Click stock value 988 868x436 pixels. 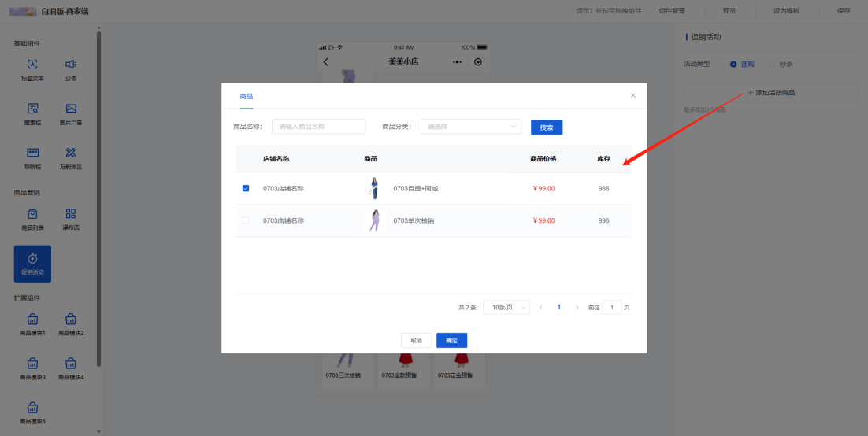(603, 189)
